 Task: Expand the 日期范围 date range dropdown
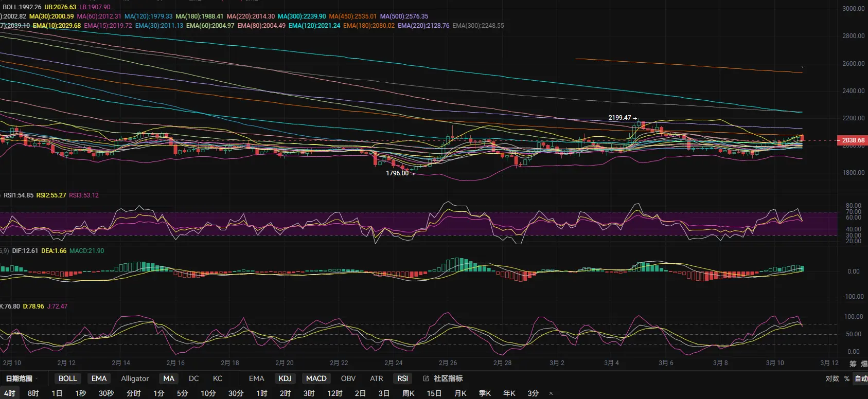click(x=22, y=378)
